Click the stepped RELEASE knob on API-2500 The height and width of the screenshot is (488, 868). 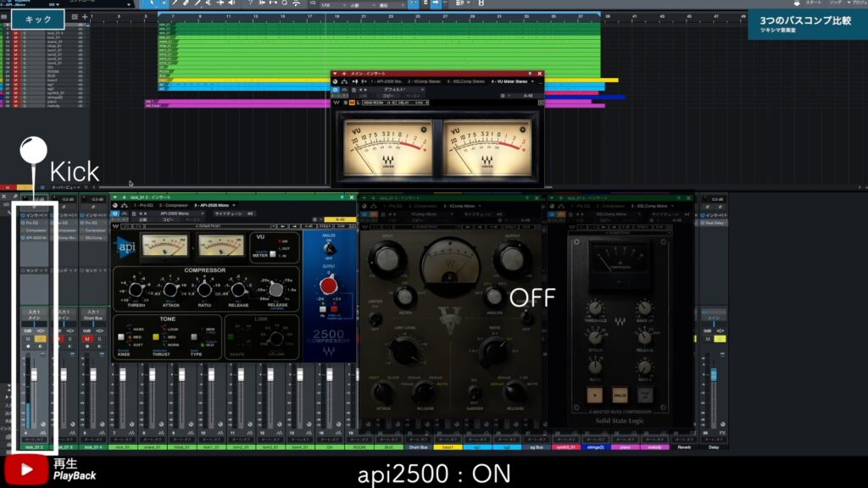click(238, 290)
